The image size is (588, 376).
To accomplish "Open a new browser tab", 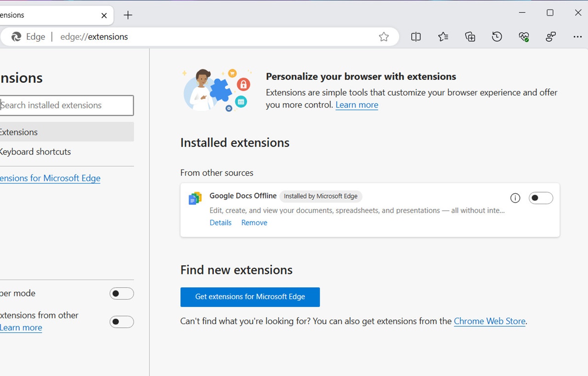I will click(x=128, y=15).
